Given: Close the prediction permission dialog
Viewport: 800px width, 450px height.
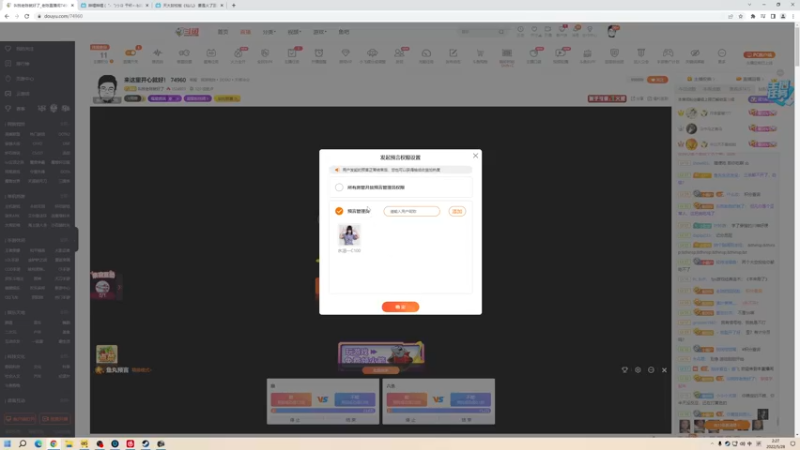Looking at the screenshot, I should (x=475, y=156).
